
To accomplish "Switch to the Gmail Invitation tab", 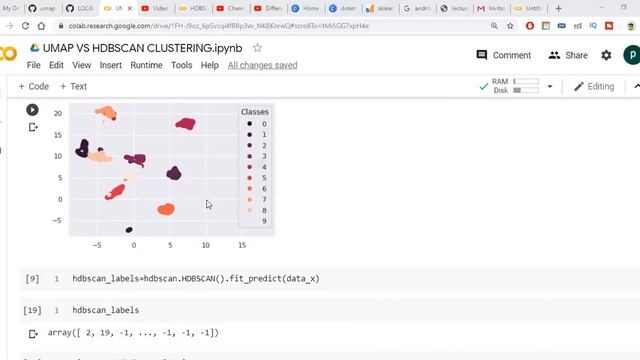I will click(491, 8).
